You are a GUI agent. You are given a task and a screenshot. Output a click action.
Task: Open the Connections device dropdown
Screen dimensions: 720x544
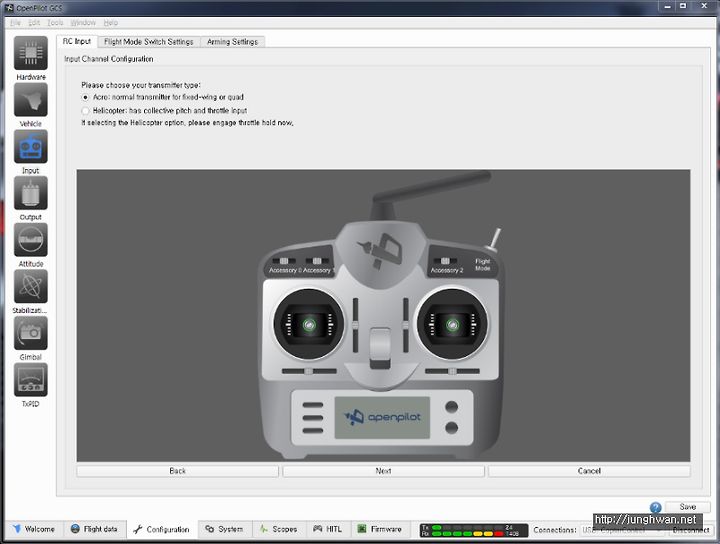click(622, 530)
